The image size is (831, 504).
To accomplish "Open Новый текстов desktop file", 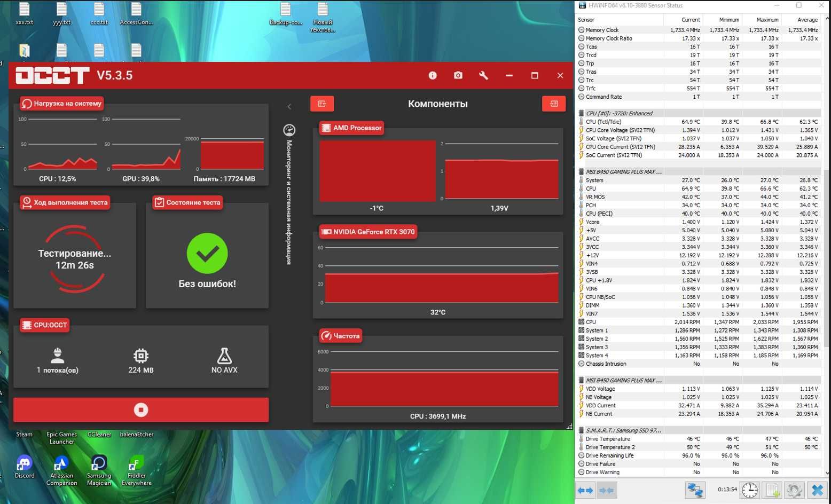I will [323, 18].
